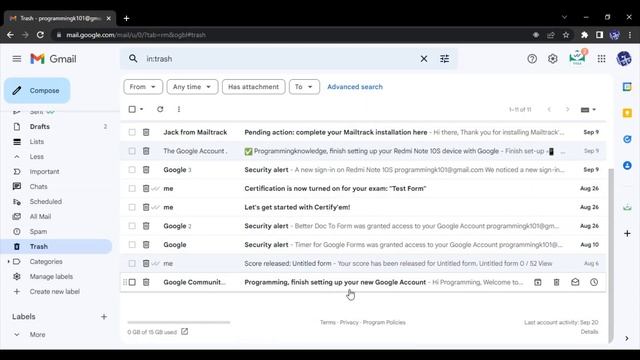Select the Aug 10 Security alert checkbox
640x360 pixels.
pos(132,245)
